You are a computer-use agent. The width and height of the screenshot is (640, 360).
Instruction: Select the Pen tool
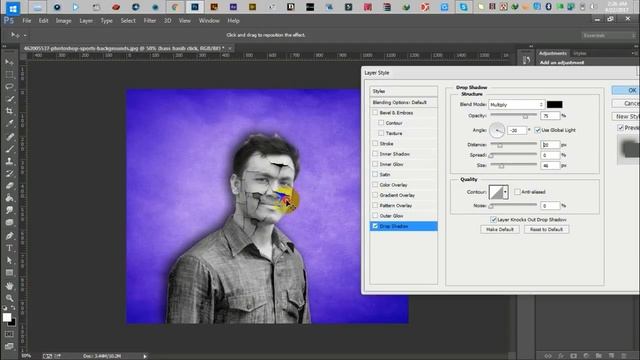[9, 236]
